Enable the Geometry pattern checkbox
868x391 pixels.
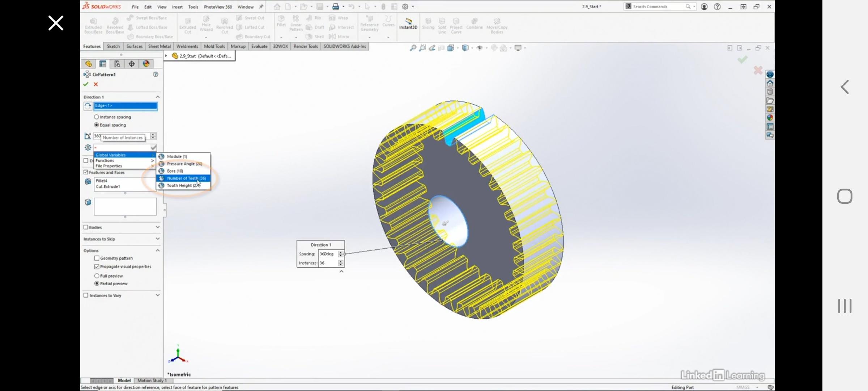(x=97, y=258)
